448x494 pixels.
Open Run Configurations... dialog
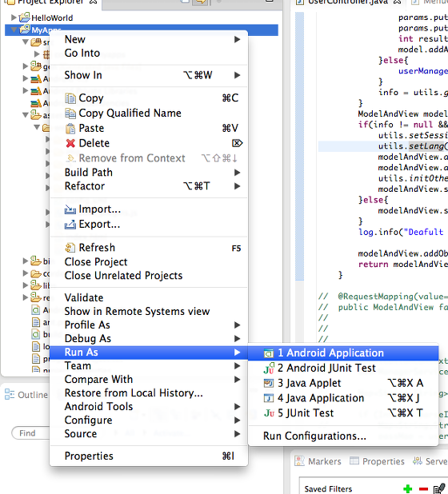click(343, 436)
